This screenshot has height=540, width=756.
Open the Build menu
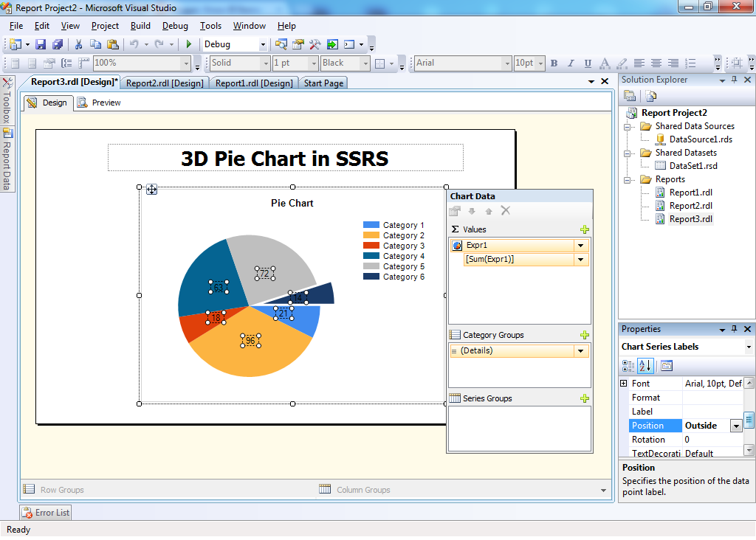click(x=140, y=26)
